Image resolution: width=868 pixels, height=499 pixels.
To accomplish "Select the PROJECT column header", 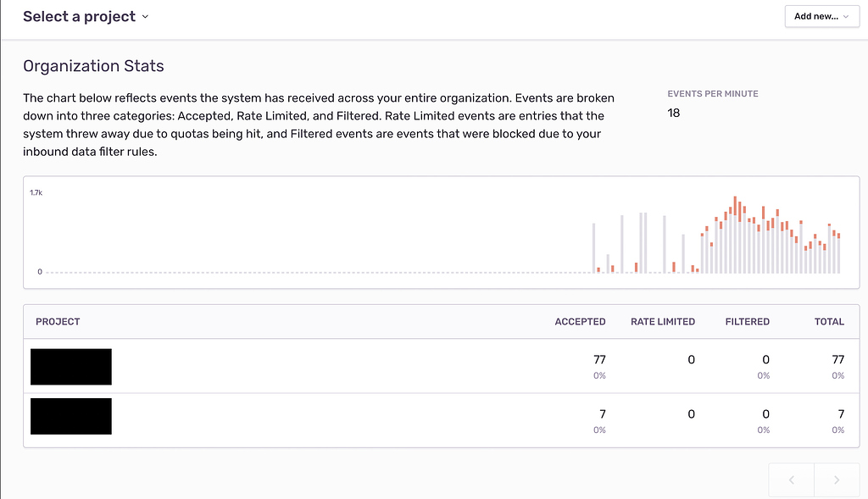I will [x=58, y=322].
